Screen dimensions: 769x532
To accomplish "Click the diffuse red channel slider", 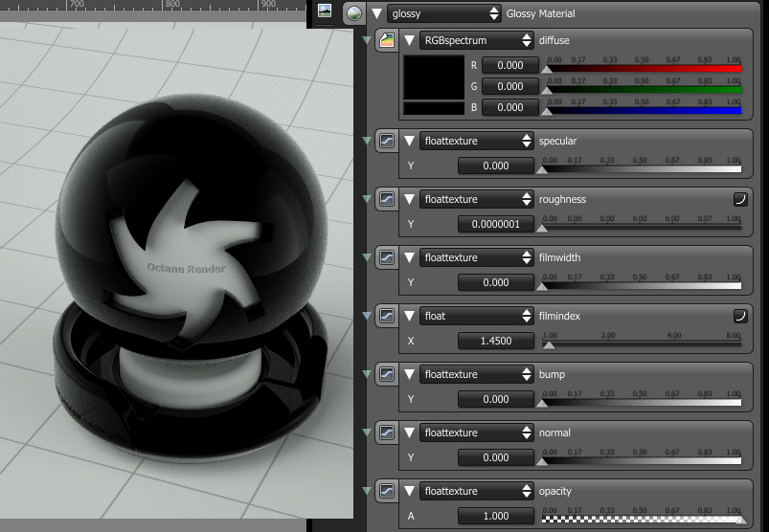I will pos(642,69).
